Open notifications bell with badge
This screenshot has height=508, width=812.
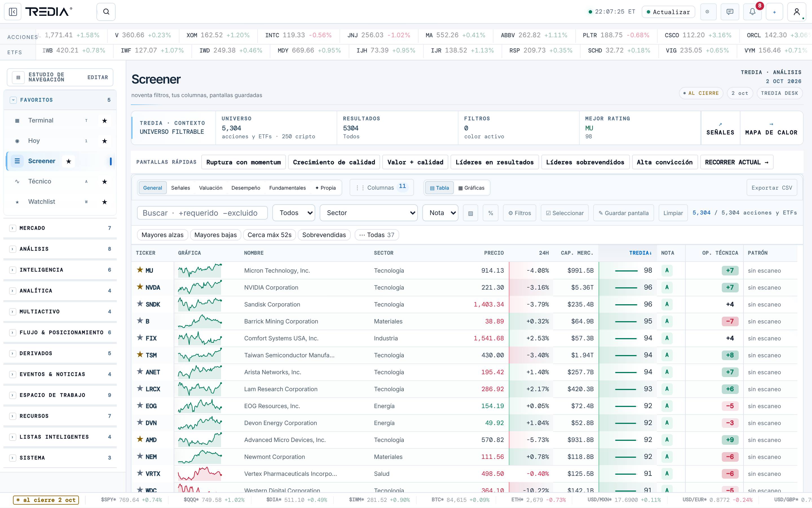[753, 12]
